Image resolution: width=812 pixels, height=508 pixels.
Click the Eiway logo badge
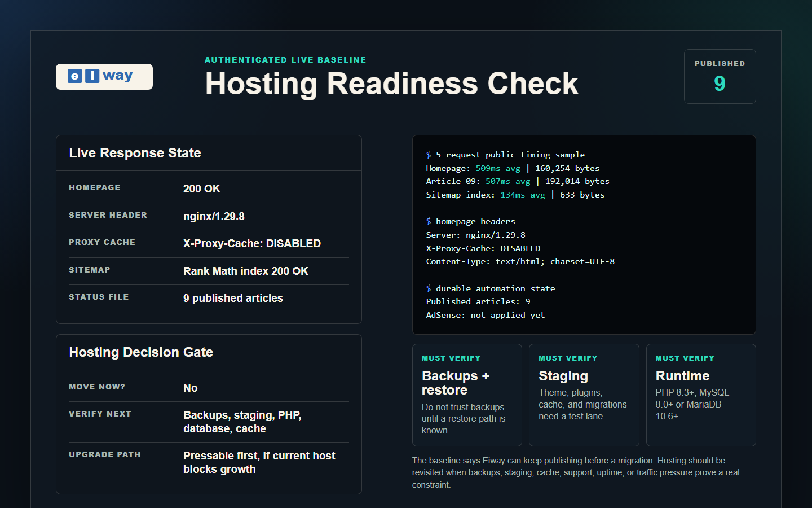tap(104, 77)
